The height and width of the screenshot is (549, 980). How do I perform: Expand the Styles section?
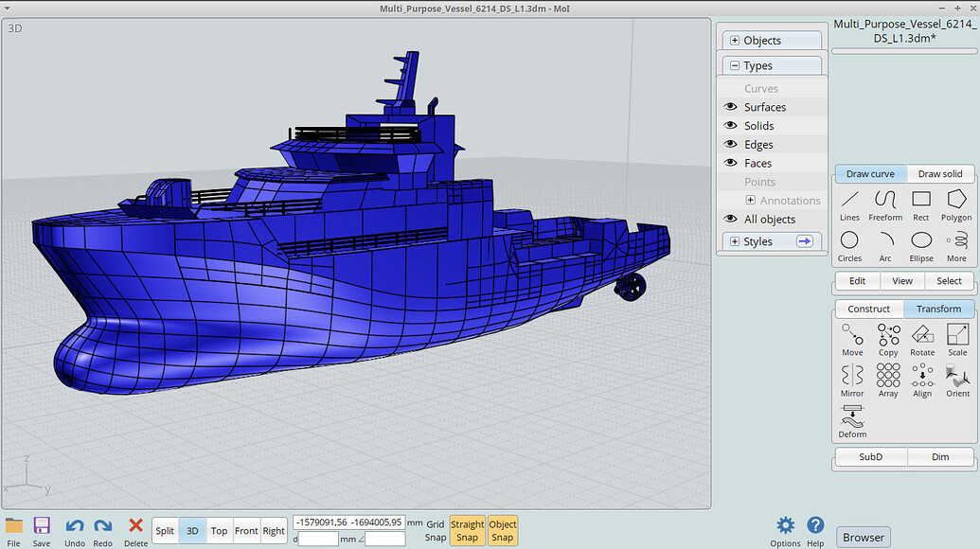pos(735,241)
